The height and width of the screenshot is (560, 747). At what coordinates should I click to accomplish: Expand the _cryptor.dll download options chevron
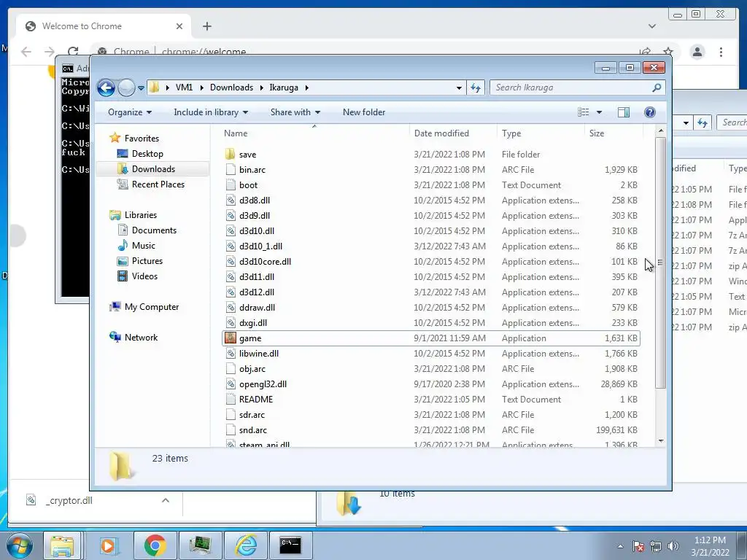click(166, 500)
